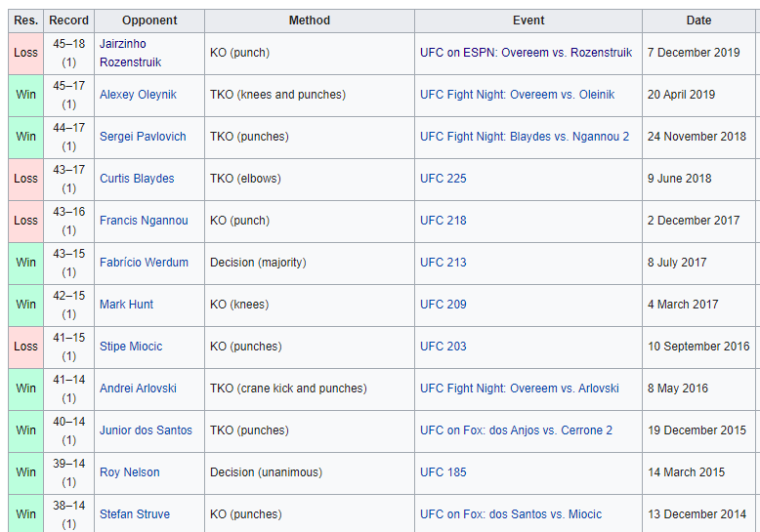Select the 14 March 2015 date cell
This screenshot has width=760, height=532.
pos(698,472)
